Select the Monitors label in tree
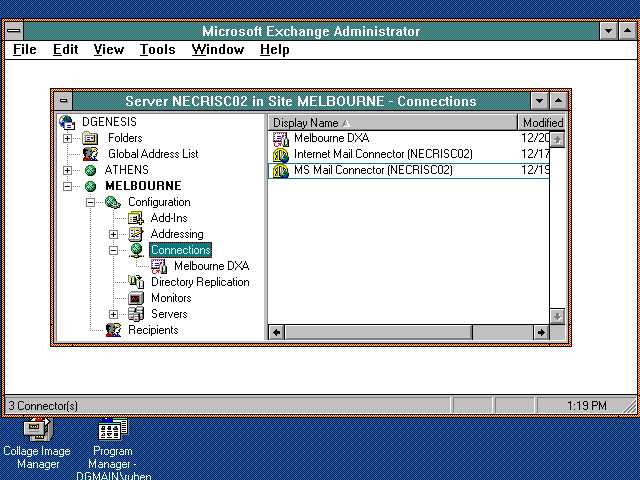The image size is (640, 480). tap(171, 298)
